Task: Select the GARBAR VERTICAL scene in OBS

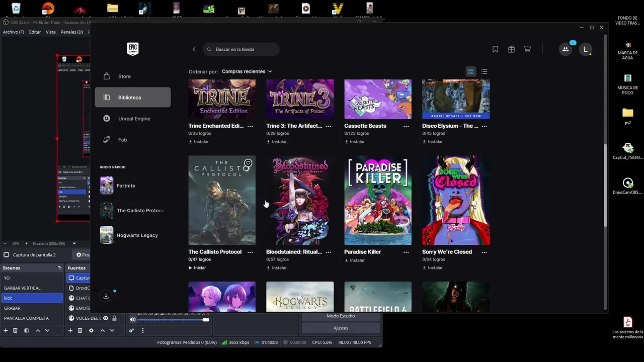Action: [32, 288]
